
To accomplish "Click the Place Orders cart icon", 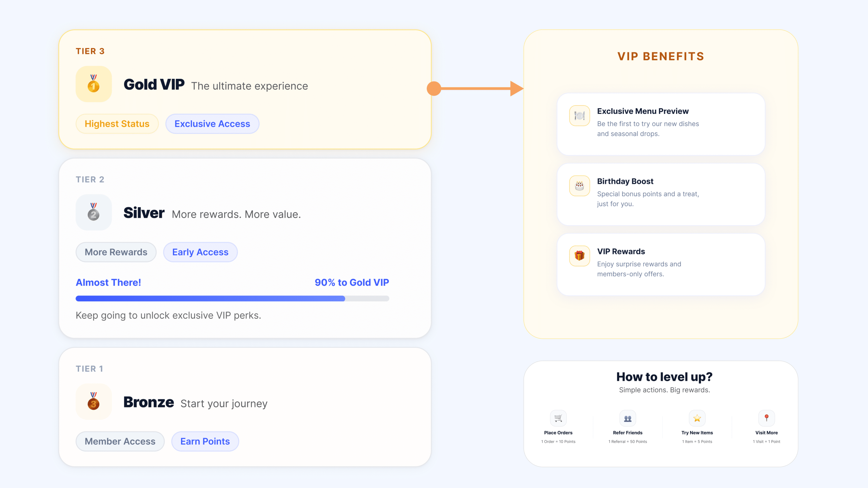I will (x=558, y=418).
